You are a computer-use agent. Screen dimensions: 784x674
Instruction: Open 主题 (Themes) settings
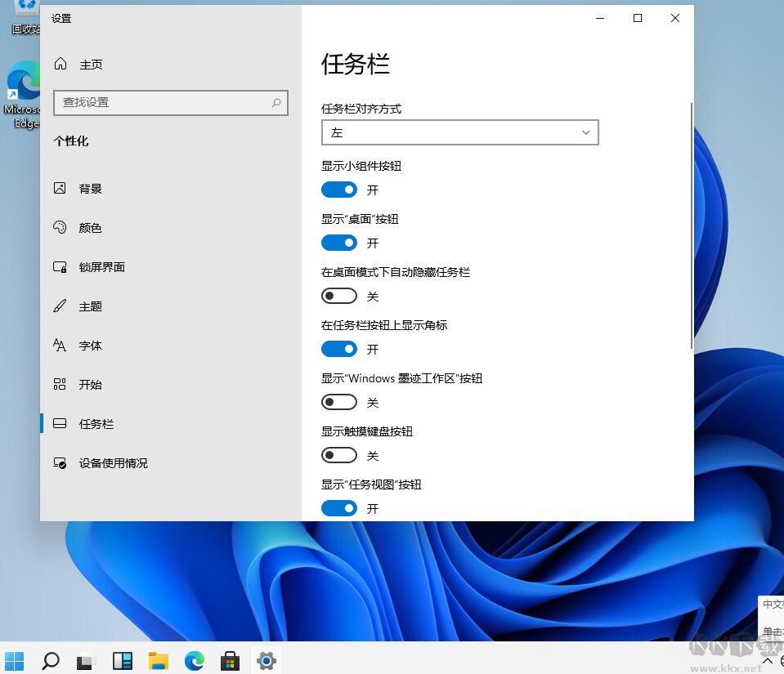(x=90, y=306)
